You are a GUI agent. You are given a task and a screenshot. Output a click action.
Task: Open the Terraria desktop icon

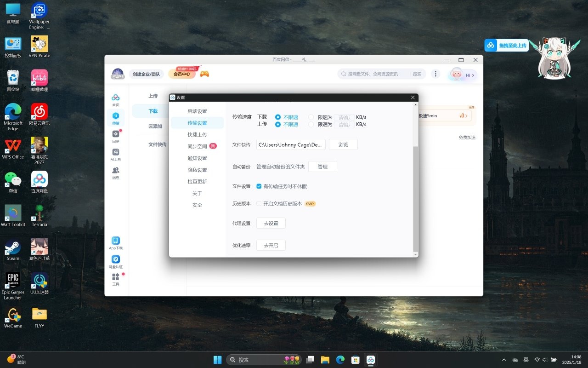[40, 216]
